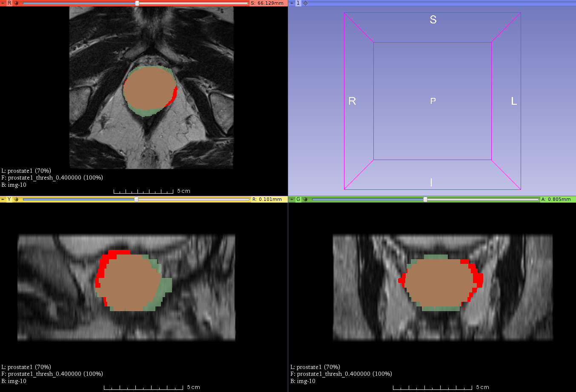Click the 'S' orientation label in 3D view
This screenshot has width=576, height=392.
pyautogui.click(x=433, y=20)
